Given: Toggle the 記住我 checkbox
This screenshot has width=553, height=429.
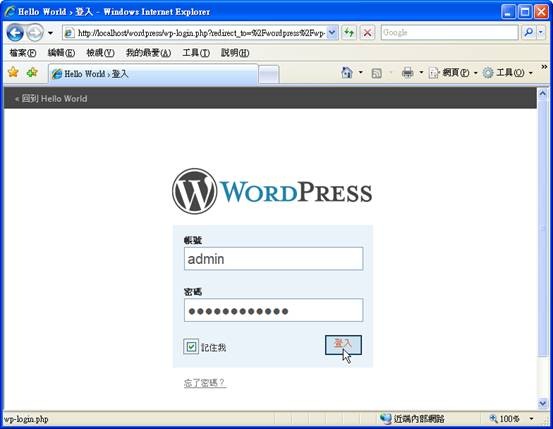Looking at the screenshot, I should click(x=191, y=346).
